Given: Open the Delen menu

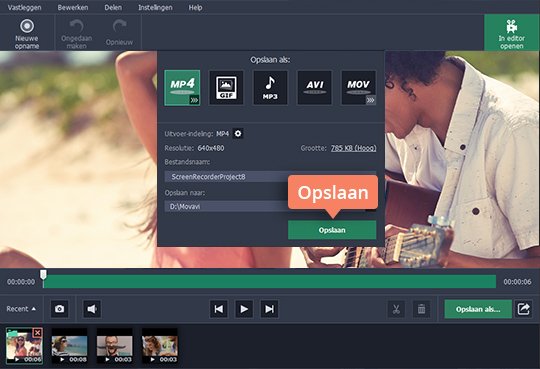Looking at the screenshot, I should pyautogui.click(x=113, y=8).
